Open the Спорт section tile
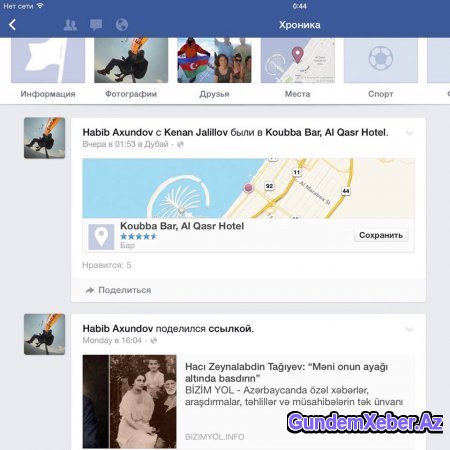 point(381,60)
